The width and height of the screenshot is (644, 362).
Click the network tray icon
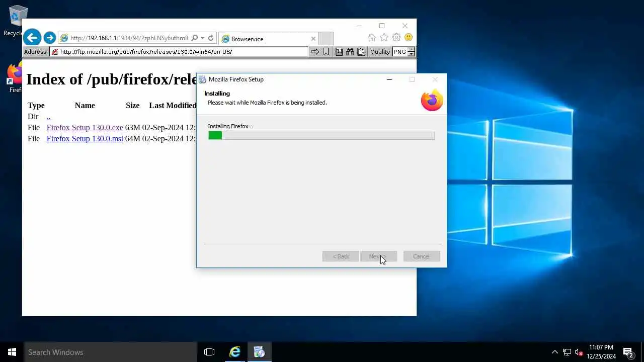pyautogui.click(x=567, y=352)
